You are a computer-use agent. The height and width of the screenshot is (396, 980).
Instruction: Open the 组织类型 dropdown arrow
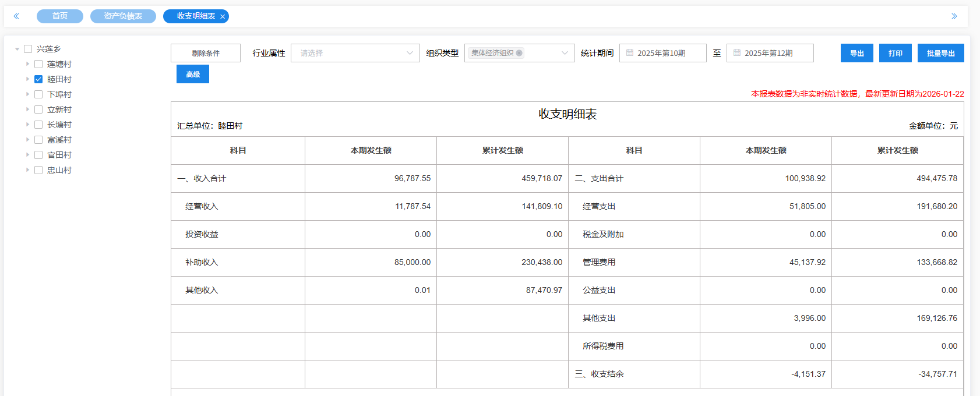[x=565, y=53]
